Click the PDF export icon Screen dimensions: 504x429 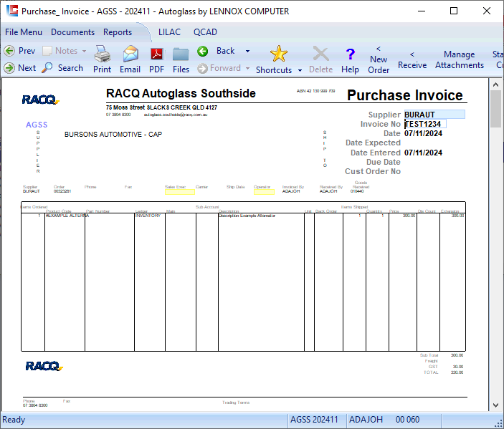click(x=156, y=54)
